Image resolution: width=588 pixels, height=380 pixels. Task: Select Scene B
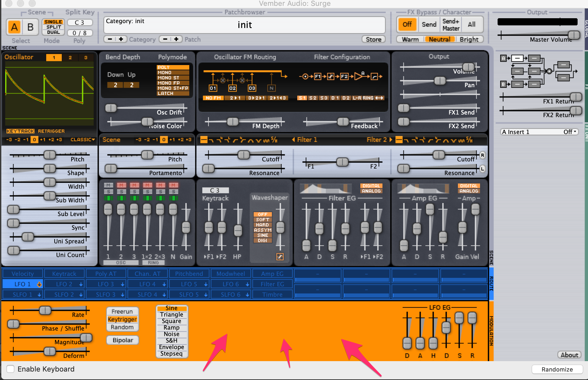click(x=30, y=27)
